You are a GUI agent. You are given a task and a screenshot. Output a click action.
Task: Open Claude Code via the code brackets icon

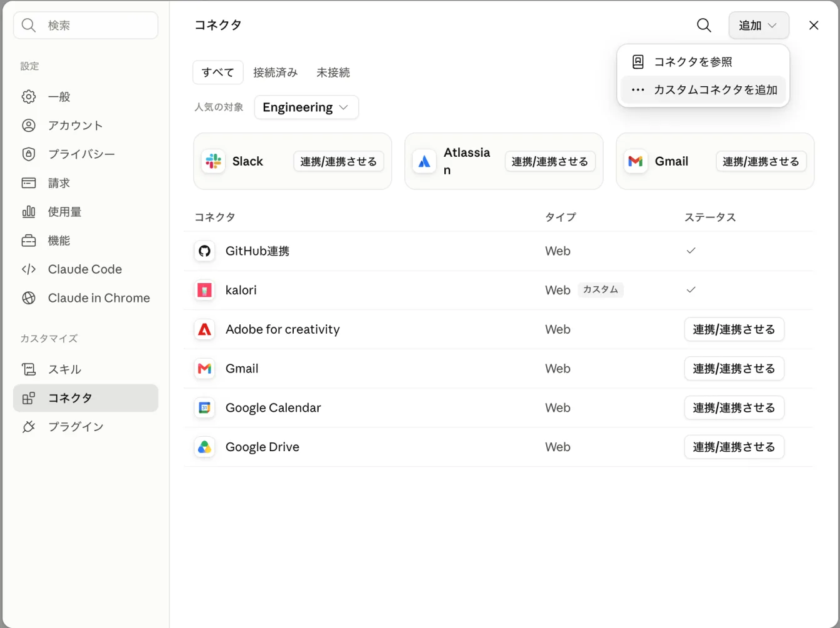coord(29,269)
